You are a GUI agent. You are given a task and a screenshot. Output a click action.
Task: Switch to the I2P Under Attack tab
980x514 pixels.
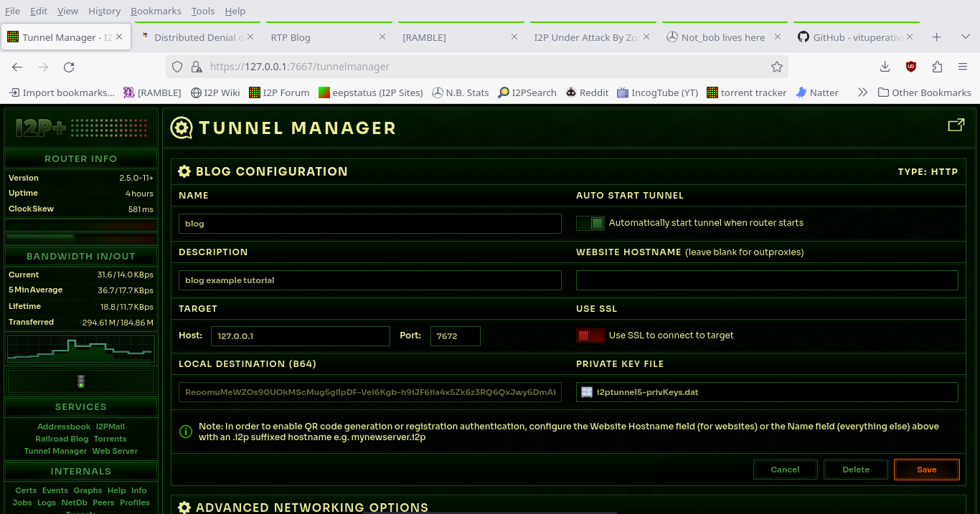(591, 37)
